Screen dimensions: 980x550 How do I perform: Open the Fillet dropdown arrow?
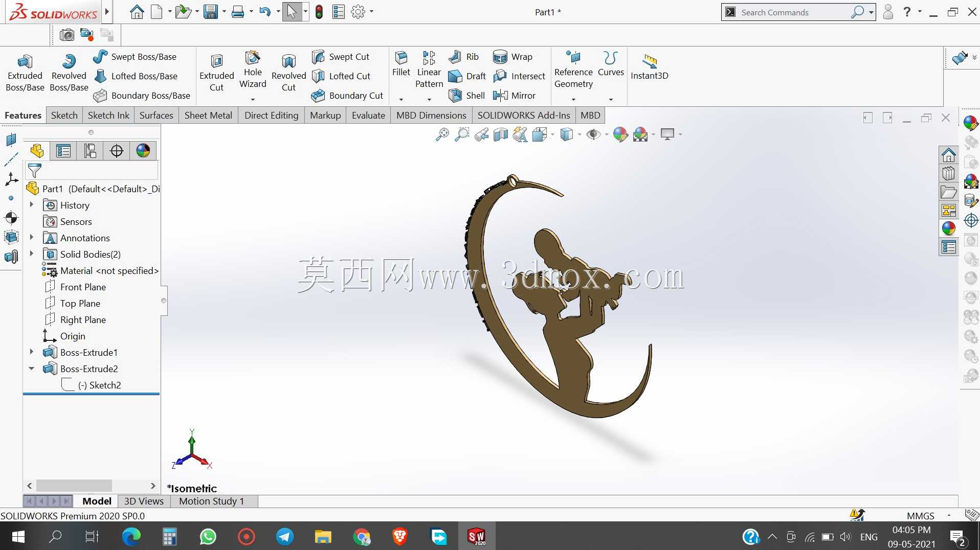coord(401,100)
